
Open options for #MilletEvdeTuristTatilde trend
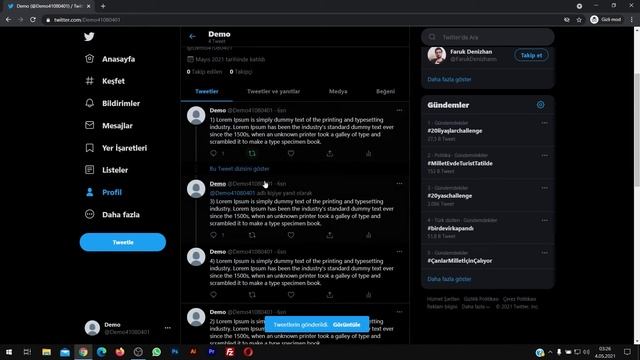coord(544,156)
